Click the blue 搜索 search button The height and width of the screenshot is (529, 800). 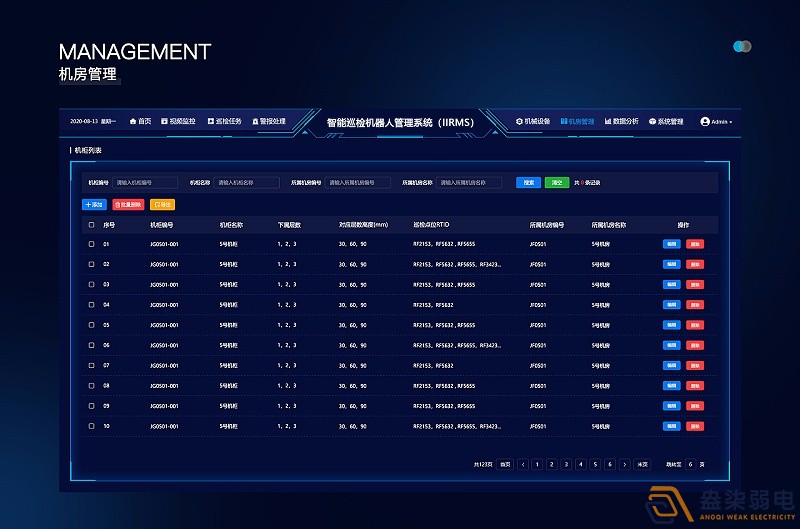click(x=528, y=182)
